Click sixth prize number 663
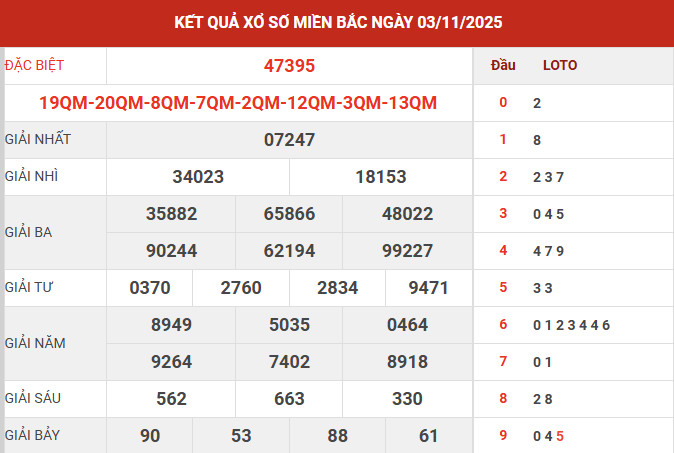674x453 pixels. click(x=289, y=399)
